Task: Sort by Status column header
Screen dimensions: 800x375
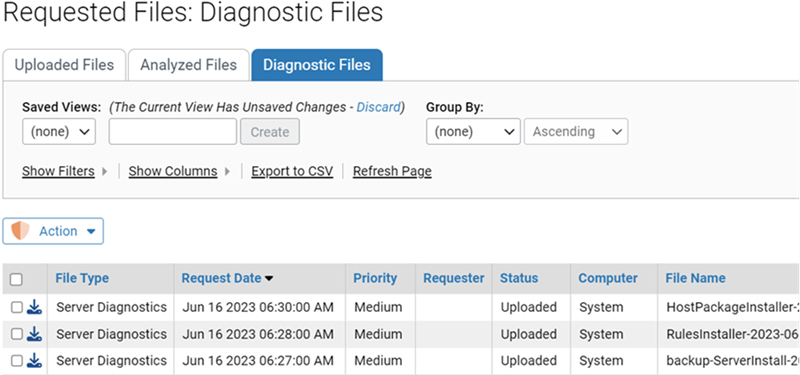Action: pos(519,278)
